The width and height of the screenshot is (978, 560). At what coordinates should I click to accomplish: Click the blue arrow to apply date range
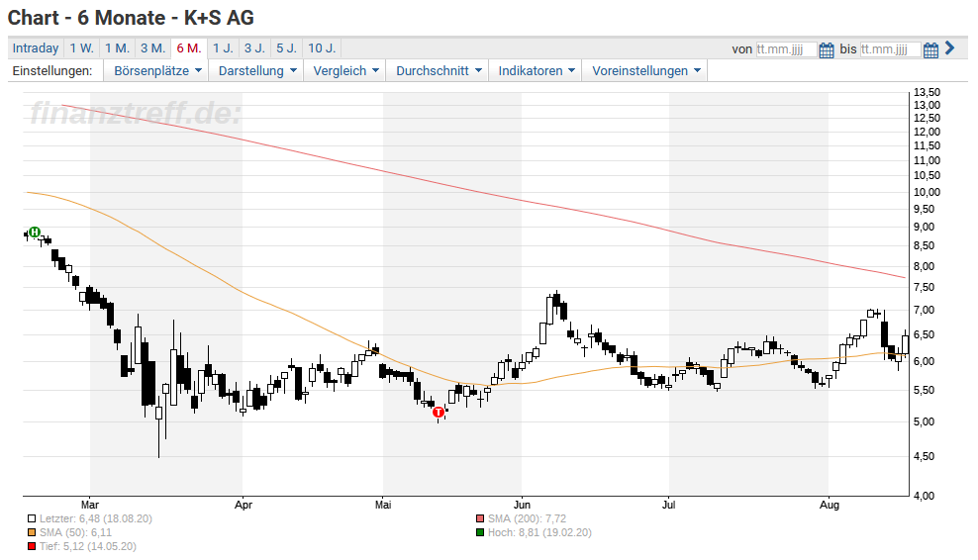click(x=950, y=48)
